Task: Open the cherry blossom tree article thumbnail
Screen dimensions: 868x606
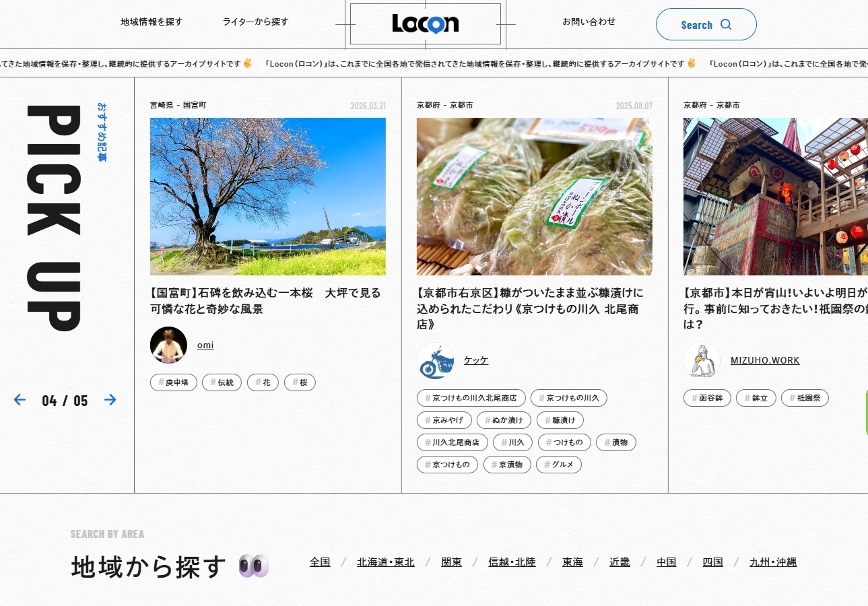Action: (x=267, y=197)
